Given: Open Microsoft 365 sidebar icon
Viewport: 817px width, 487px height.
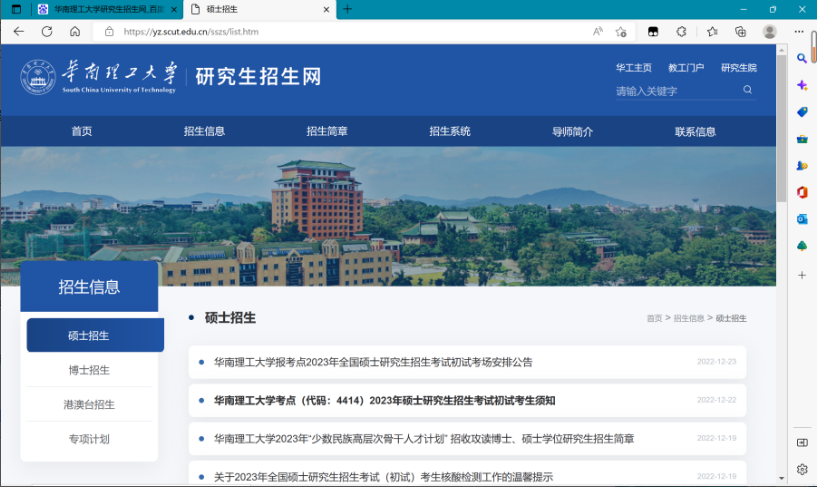Looking at the screenshot, I should coord(802,192).
